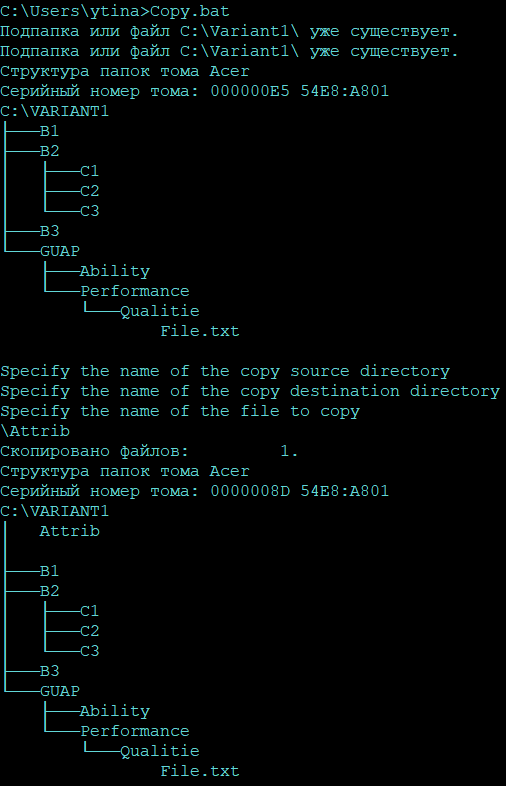Select B2 folder in first tree
506x786 pixels.
50,151
